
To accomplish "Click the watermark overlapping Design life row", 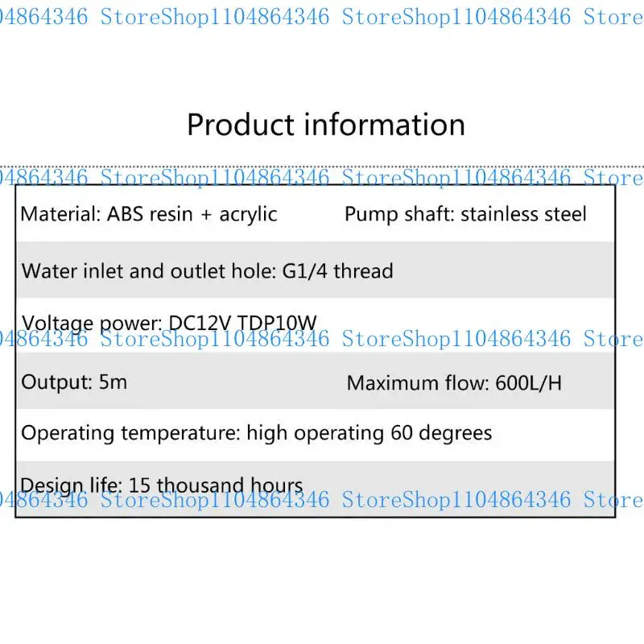I will (322, 500).
